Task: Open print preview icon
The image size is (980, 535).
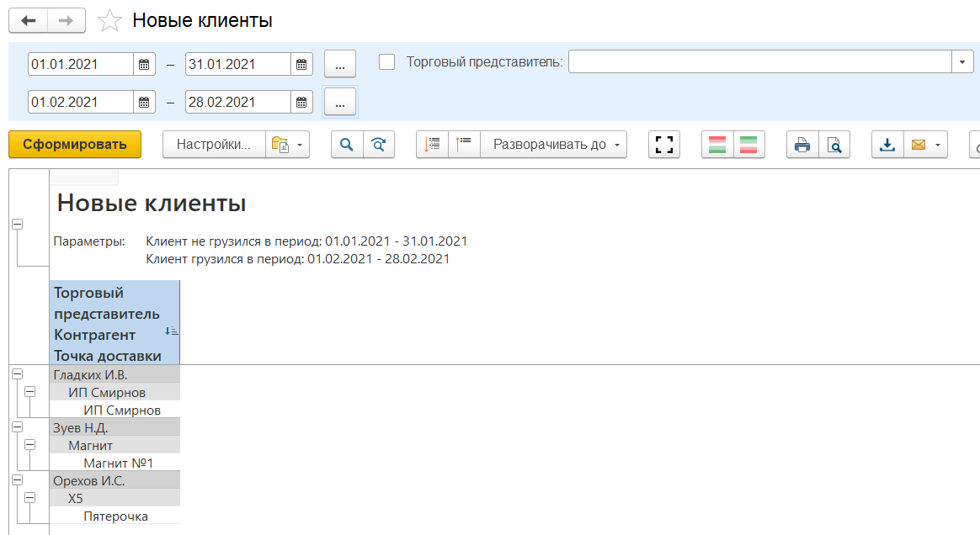Action: tap(834, 145)
